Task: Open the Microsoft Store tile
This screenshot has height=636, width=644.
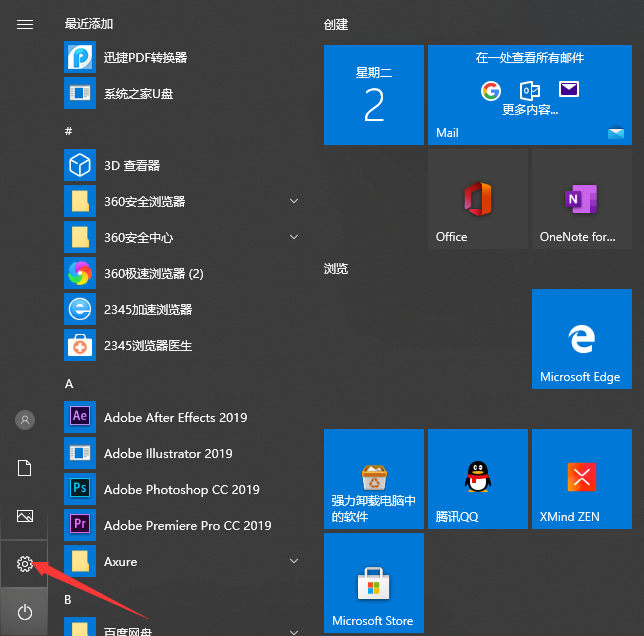Action: pyautogui.click(x=373, y=582)
